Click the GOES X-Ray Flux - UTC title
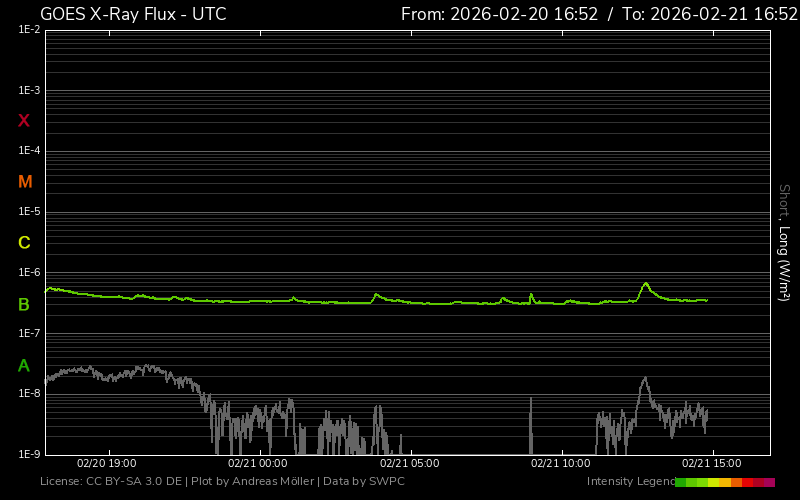 coord(133,14)
